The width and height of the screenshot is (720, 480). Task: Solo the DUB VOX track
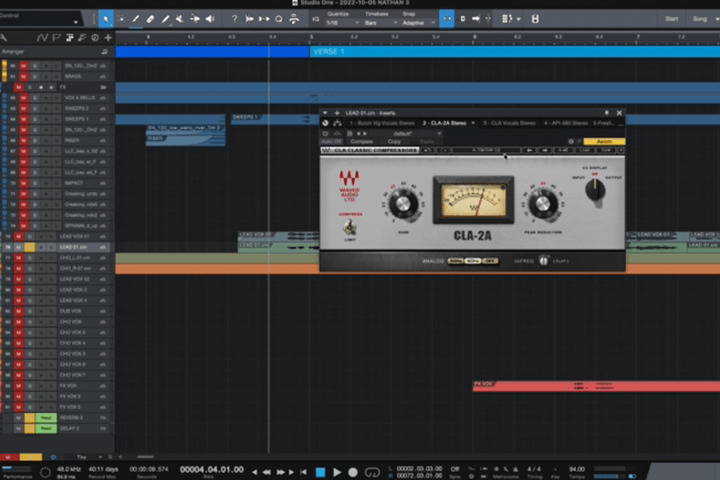pyautogui.click(x=29, y=311)
